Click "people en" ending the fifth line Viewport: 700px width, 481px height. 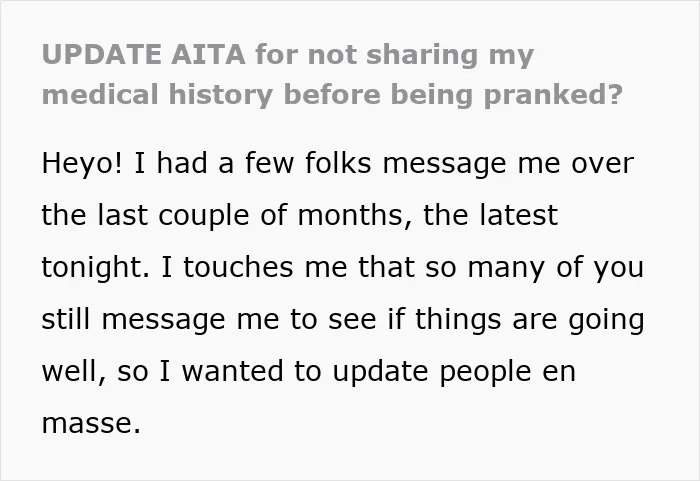pyautogui.click(x=508, y=372)
